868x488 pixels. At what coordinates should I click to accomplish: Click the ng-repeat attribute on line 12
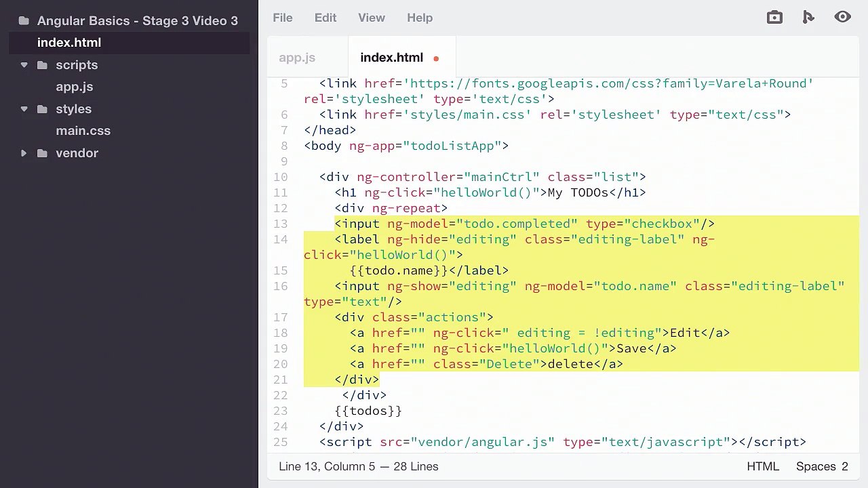coord(406,208)
